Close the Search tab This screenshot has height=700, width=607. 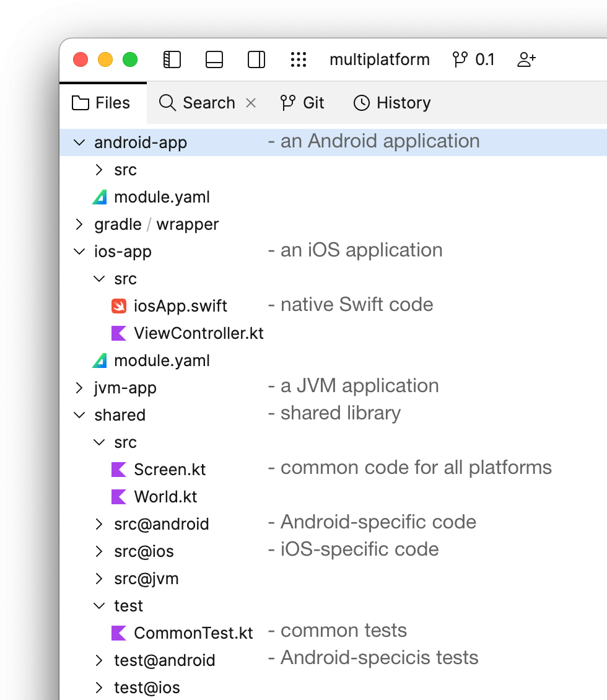click(251, 103)
